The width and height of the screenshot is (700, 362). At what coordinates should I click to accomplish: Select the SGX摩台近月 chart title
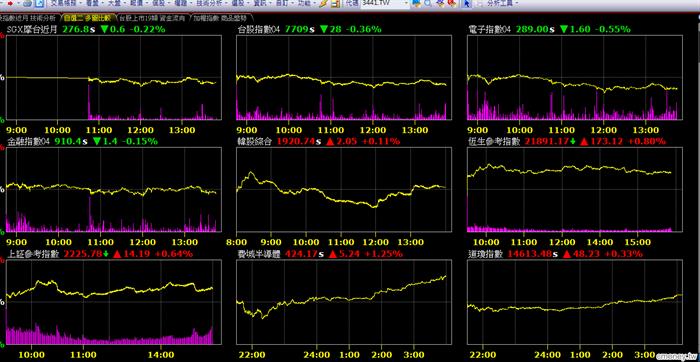(x=33, y=29)
